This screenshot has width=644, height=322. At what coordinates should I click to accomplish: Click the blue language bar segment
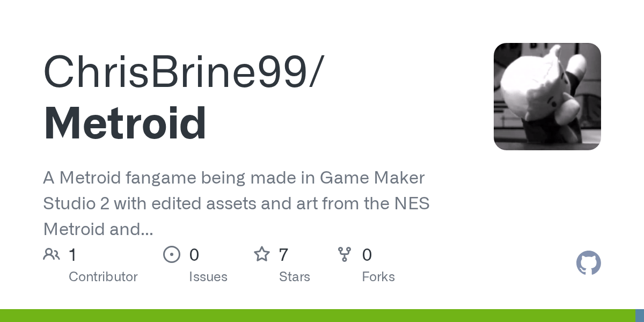(x=640, y=316)
